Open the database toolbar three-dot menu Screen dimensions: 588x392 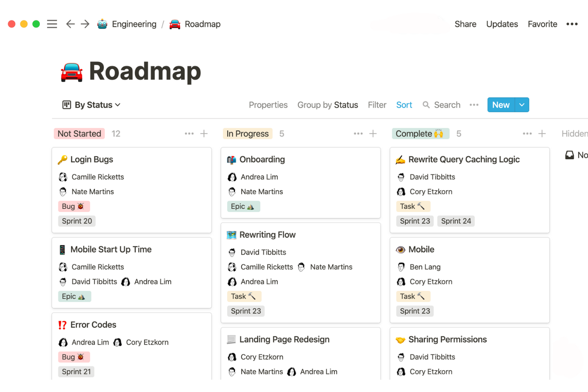pos(474,105)
